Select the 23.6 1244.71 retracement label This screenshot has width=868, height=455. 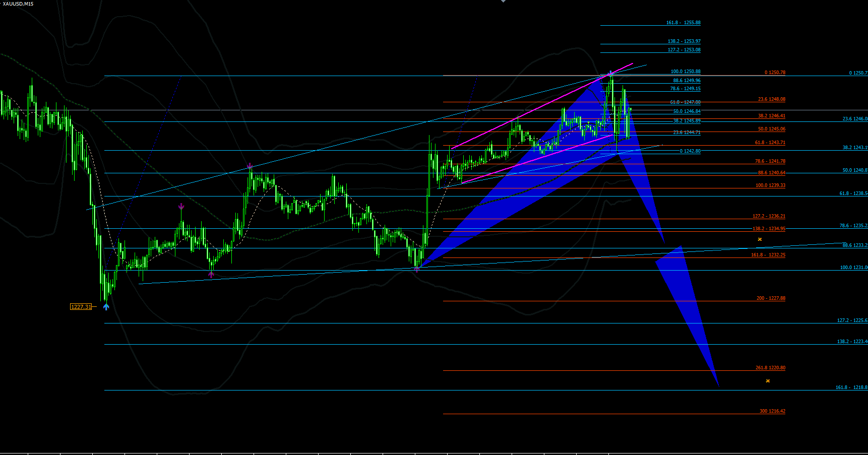tap(687, 133)
